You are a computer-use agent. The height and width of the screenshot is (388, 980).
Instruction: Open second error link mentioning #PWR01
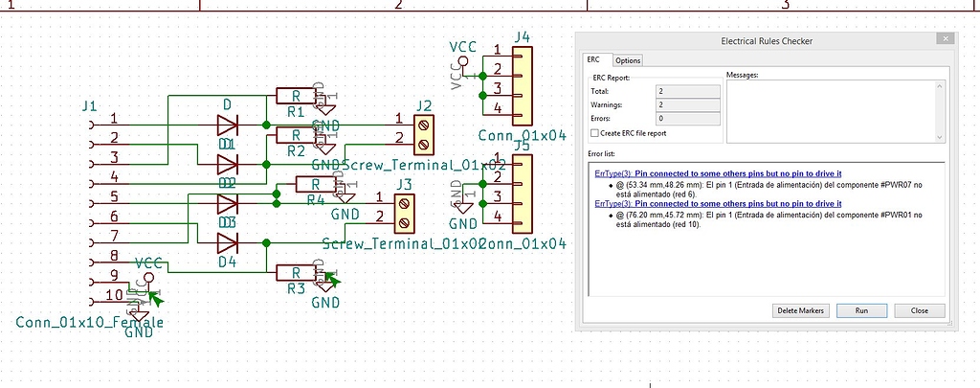(x=718, y=203)
